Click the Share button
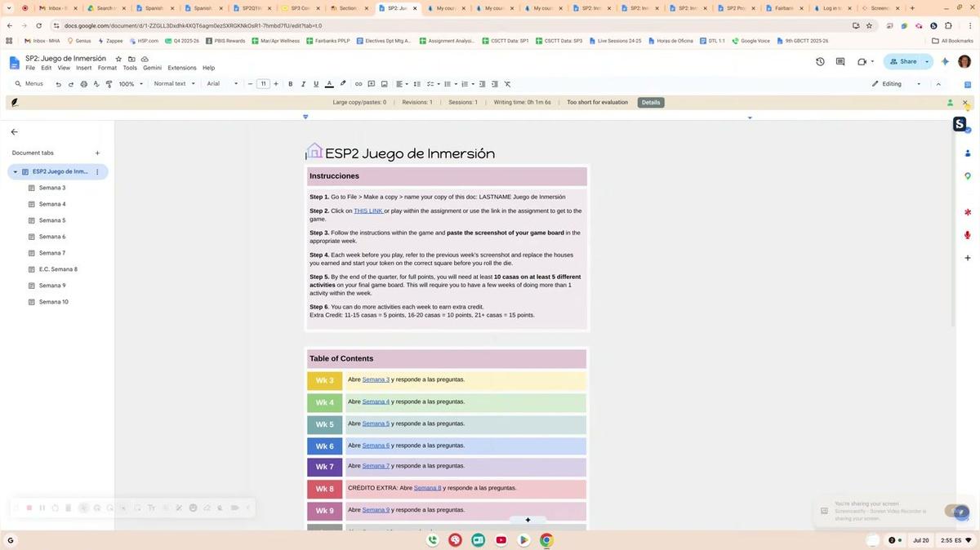Screen dimensions: 980x550 point(902,61)
